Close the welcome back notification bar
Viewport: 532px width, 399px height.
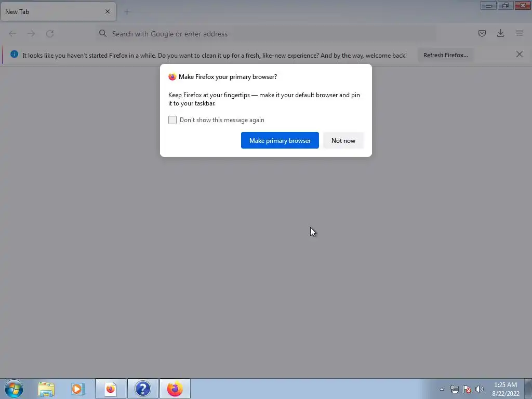coord(519,54)
